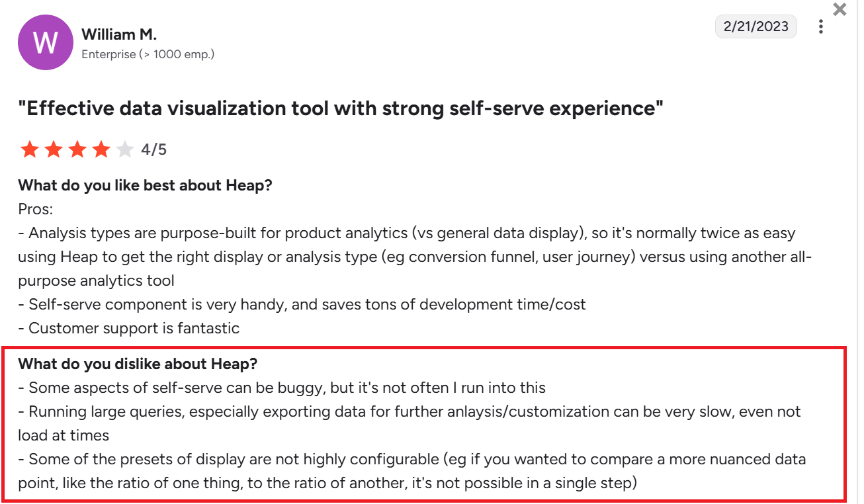Click the fourth rating star
The height and width of the screenshot is (504, 864).
click(101, 149)
